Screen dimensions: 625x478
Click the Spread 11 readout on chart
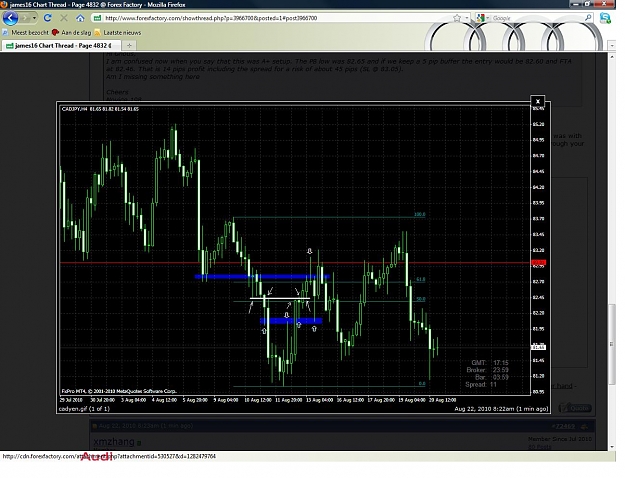[481, 385]
